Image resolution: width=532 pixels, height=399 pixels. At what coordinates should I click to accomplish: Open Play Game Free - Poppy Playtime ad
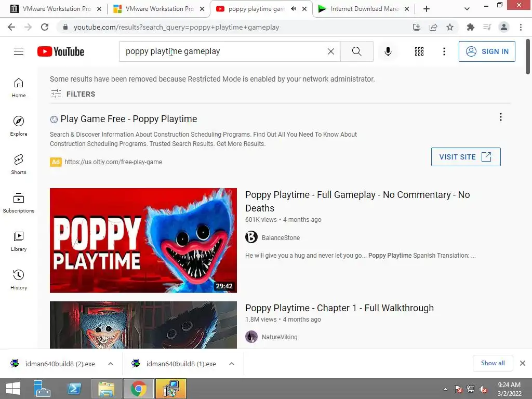(x=129, y=119)
